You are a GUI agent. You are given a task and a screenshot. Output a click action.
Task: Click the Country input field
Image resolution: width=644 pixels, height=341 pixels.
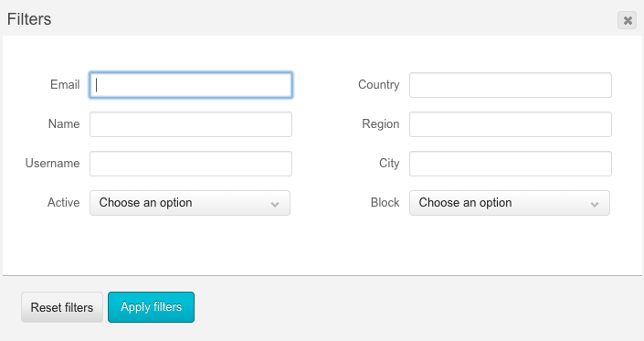coord(510,85)
